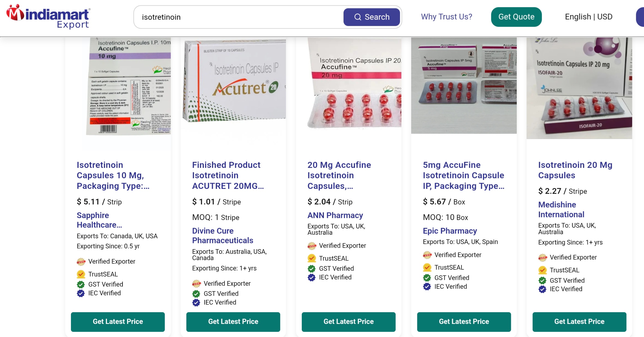Image resolution: width=644 pixels, height=337 pixels.
Task: Open Sapphire Healthcare supplier link
Action: tap(99, 220)
